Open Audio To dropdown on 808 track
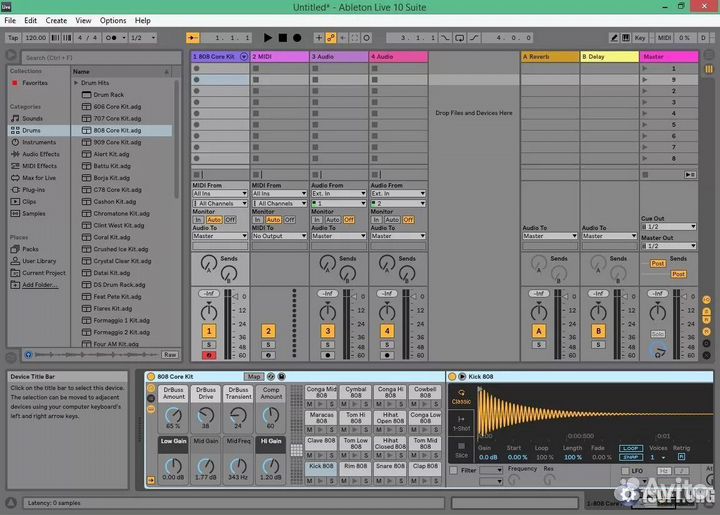720x515 pixels. tap(220, 236)
